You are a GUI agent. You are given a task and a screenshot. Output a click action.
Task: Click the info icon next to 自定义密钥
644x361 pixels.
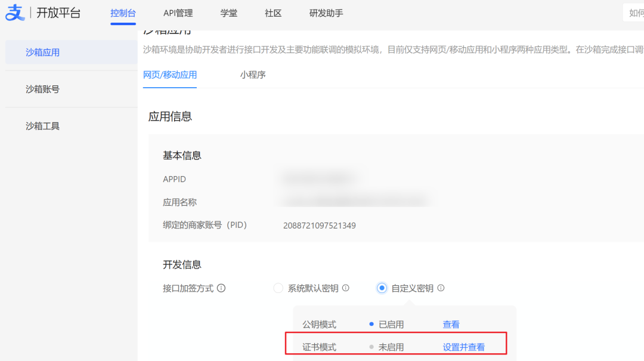coord(440,288)
